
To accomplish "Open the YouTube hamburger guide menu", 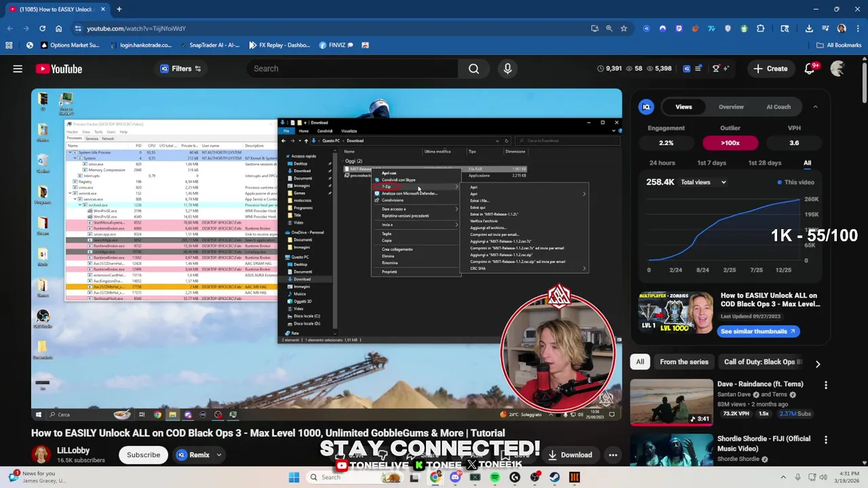I will point(18,68).
